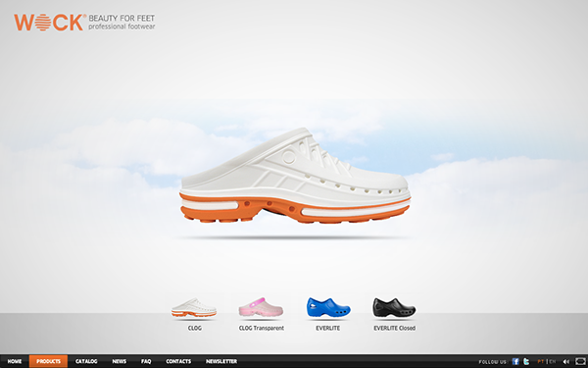Go to HOME in bottom navigation

pyautogui.click(x=15, y=361)
